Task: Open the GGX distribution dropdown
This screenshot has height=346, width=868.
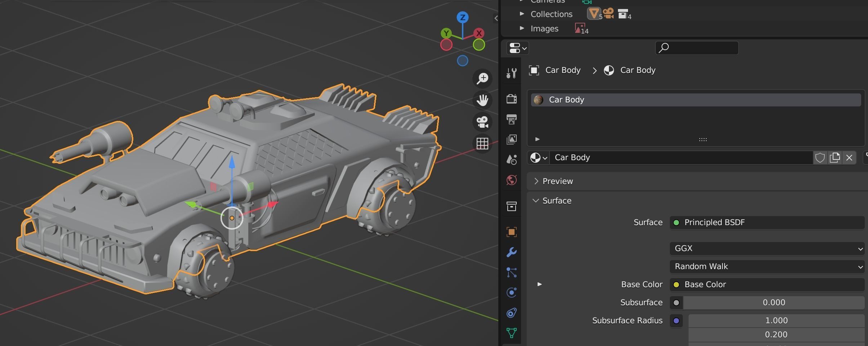Action: pos(767,249)
